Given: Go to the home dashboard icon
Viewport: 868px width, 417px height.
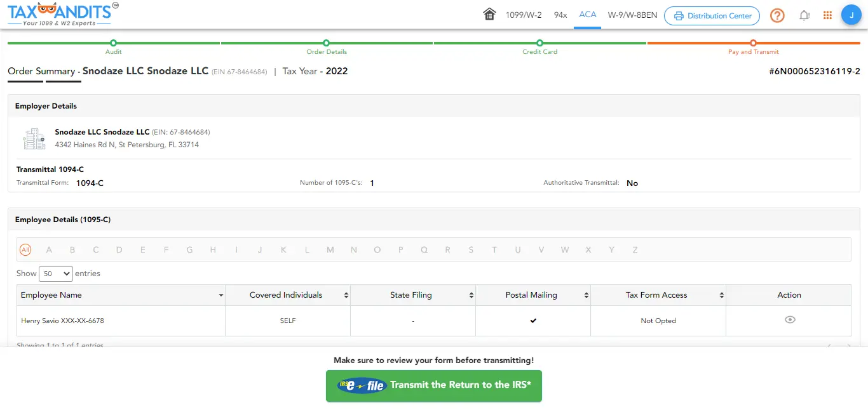Looking at the screenshot, I should 489,15.
